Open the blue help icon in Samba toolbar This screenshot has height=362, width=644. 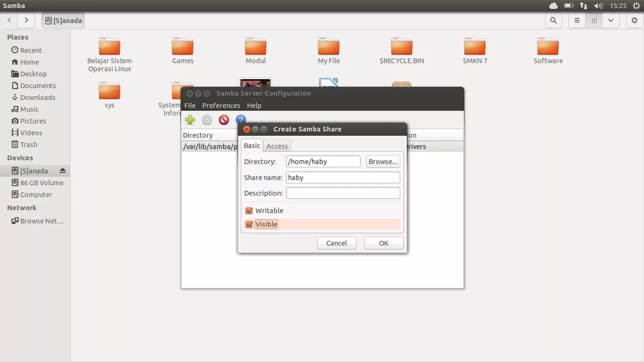click(x=241, y=120)
